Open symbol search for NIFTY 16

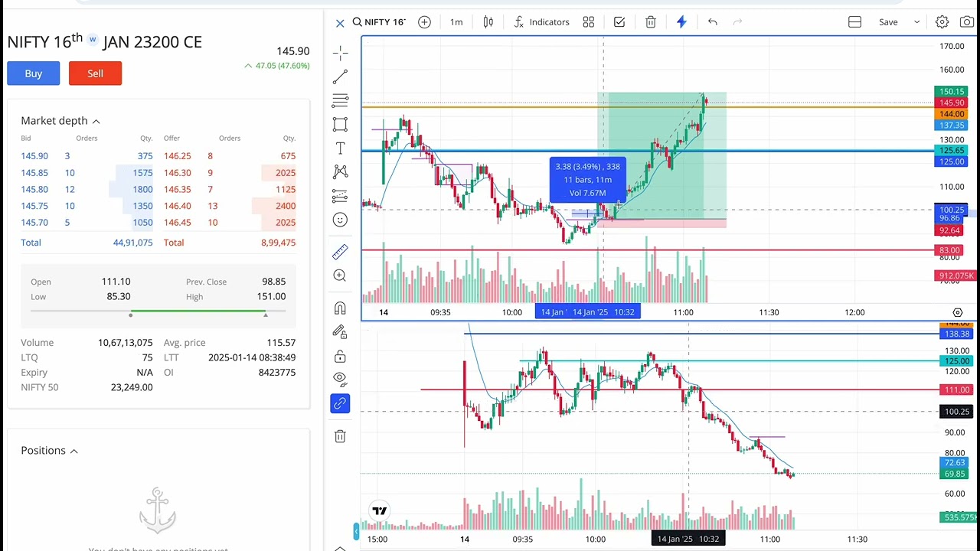click(378, 22)
